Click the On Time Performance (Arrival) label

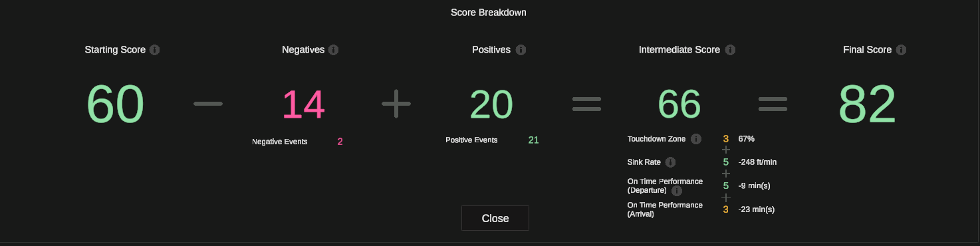coord(665,209)
